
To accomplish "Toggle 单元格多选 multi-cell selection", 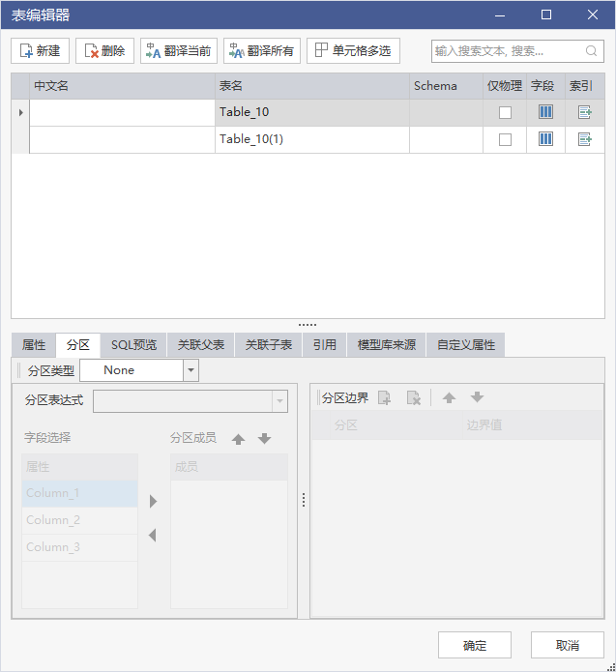I will [353, 51].
